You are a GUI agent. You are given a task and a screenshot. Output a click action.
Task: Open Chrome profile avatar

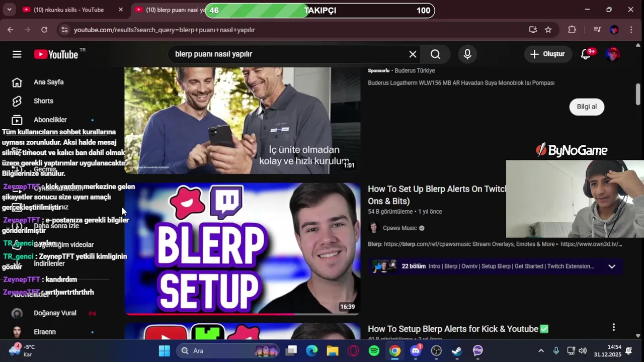(x=614, y=30)
